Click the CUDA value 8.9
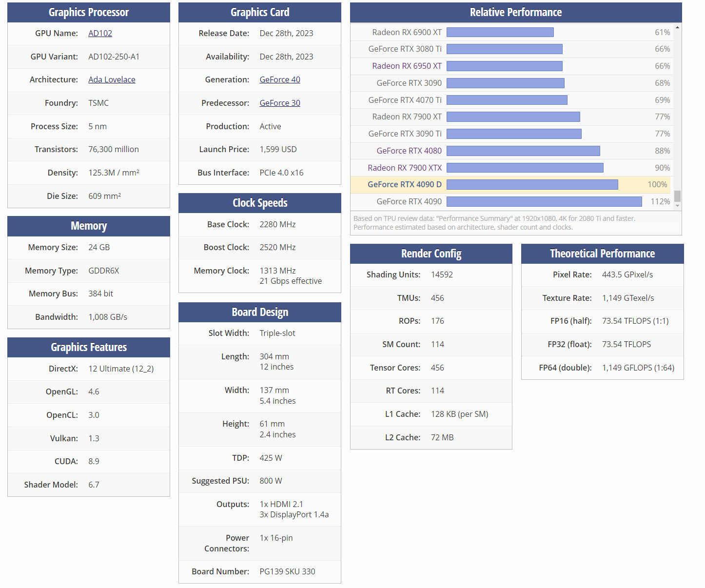The width and height of the screenshot is (705, 588). [x=94, y=461]
